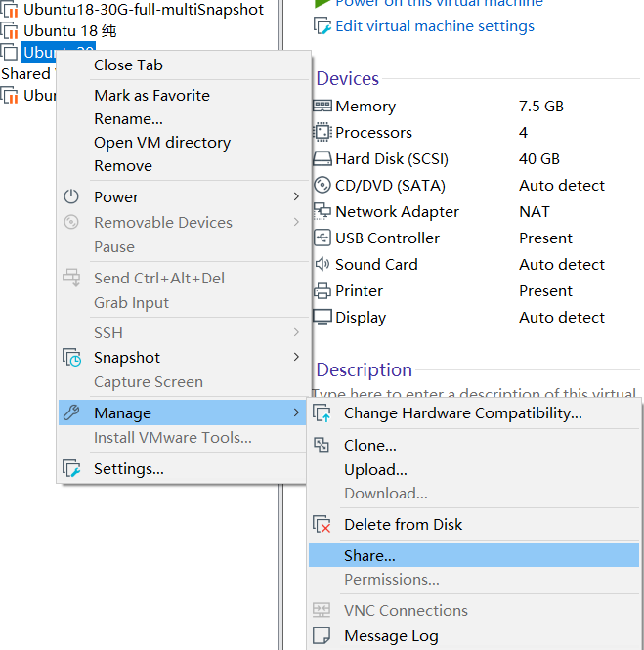This screenshot has width=644, height=650.
Task: Click the Clone icon
Action: tap(322, 445)
